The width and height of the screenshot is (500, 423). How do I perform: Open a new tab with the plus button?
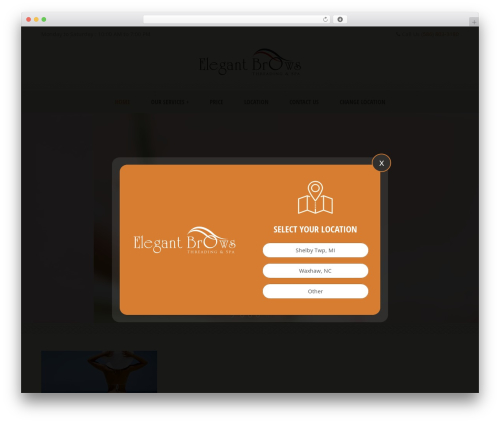click(x=474, y=22)
